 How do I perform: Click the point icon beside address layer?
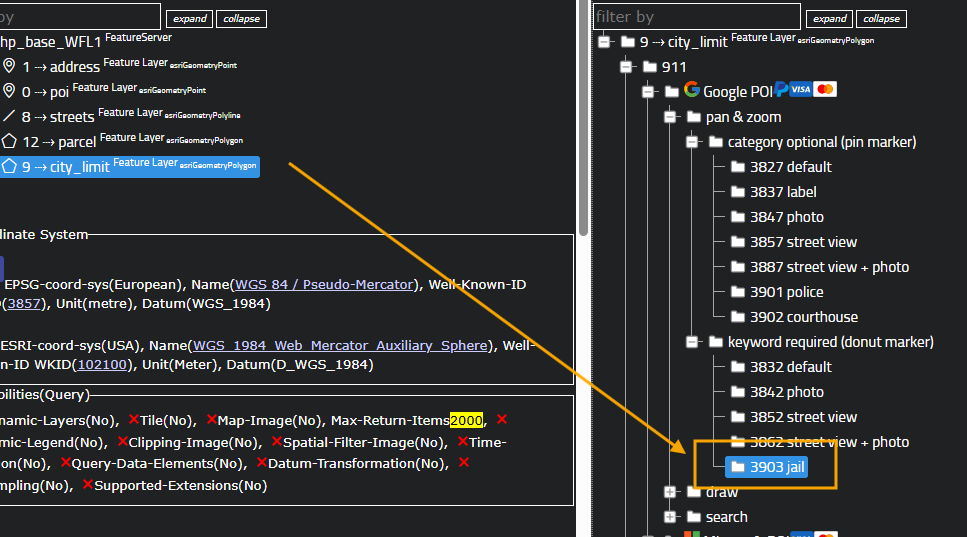point(9,66)
